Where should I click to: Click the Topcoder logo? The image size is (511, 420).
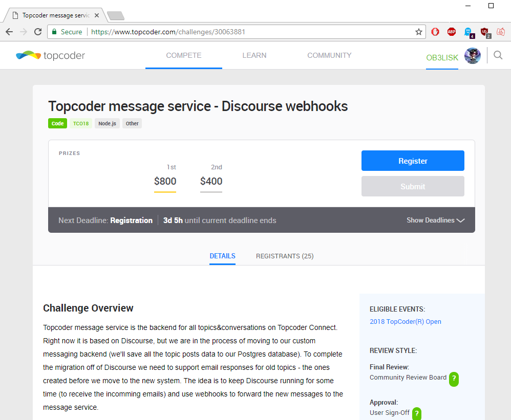pyautogui.click(x=50, y=55)
